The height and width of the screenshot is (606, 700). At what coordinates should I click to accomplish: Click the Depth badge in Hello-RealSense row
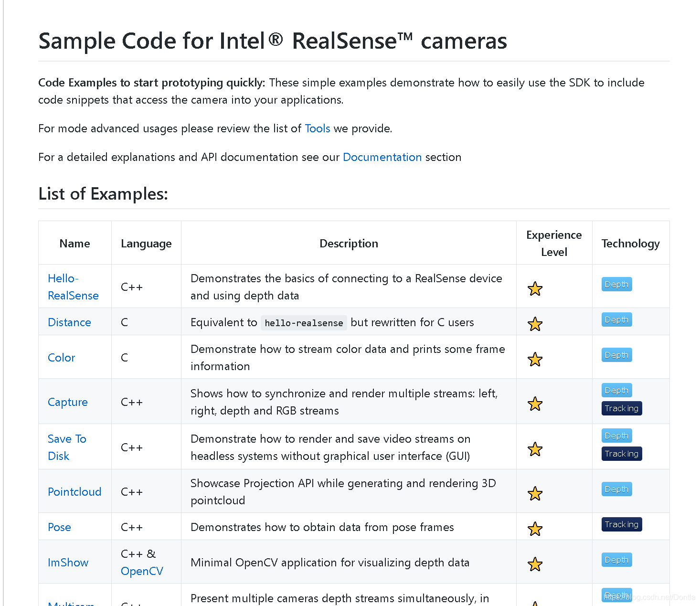tap(616, 284)
